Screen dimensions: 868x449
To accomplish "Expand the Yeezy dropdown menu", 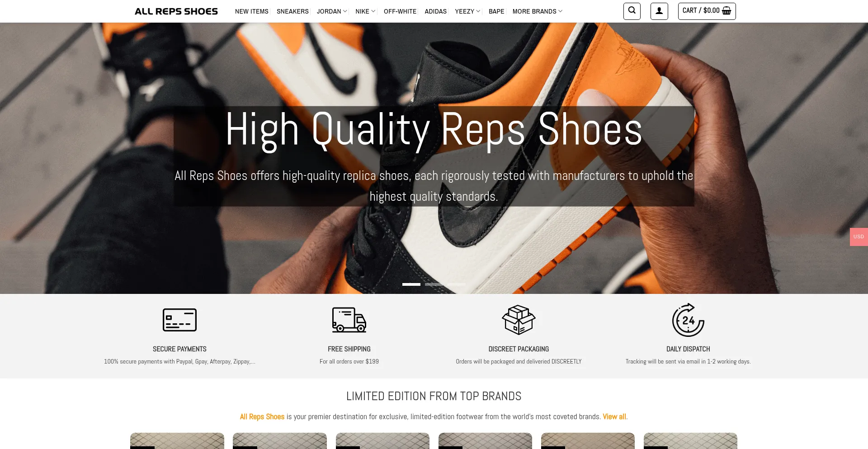I will (x=467, y=11).
